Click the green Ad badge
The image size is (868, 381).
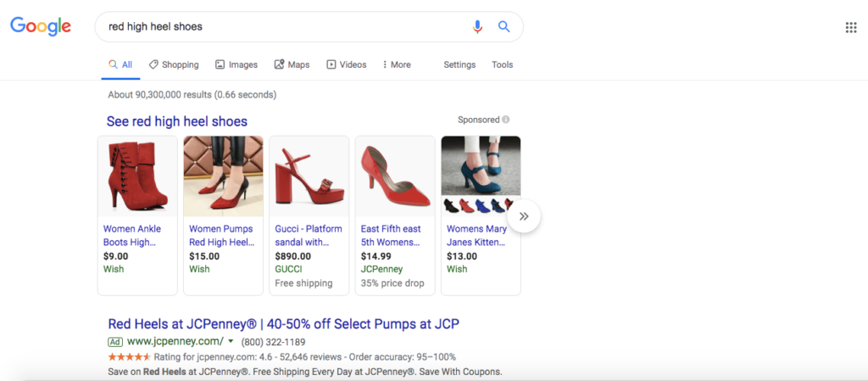115,341
